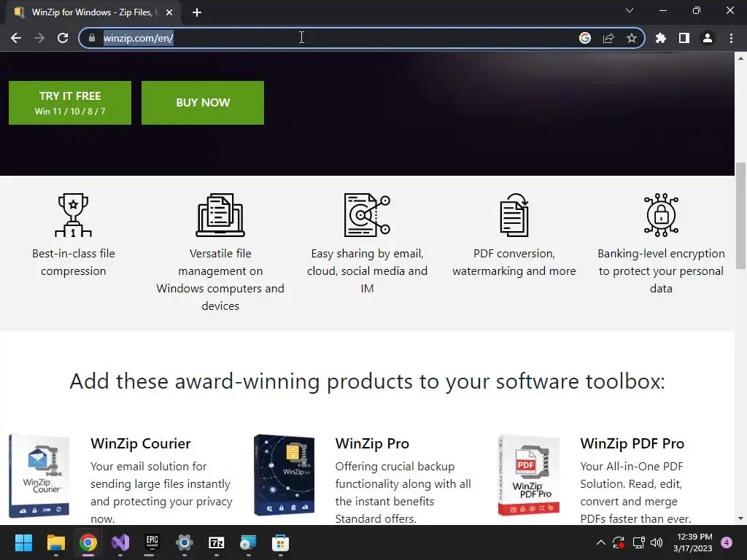
Task: Click the scrollbar up arrow
Action: (x=740, y=58)
